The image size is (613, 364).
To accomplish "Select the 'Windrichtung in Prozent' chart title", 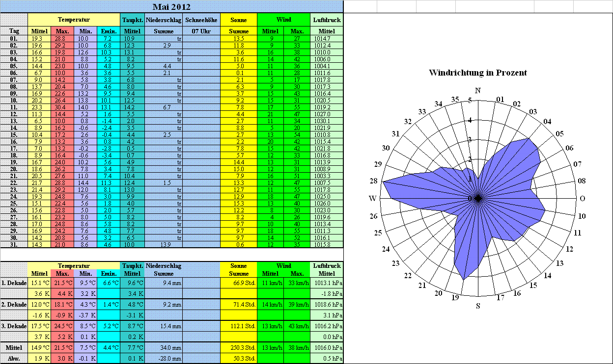I will click(478, 73).
